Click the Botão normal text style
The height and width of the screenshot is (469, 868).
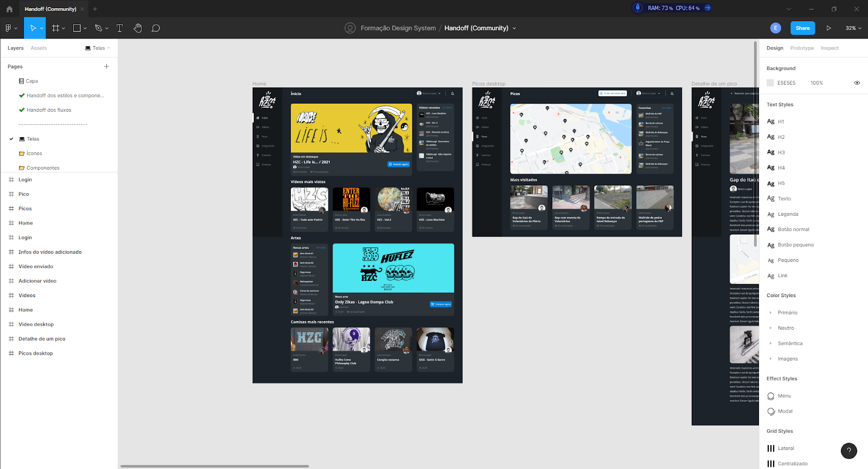click(x=793, y=229)
